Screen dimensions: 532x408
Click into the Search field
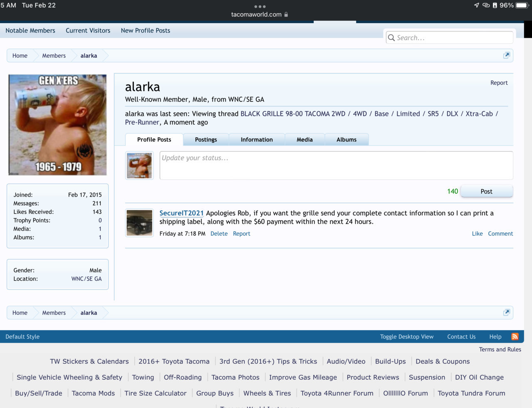click(449, 37)
